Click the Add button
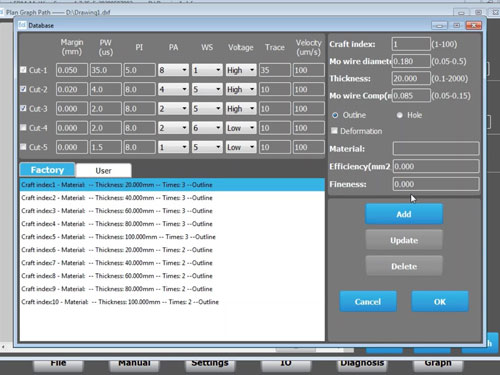Screen dimensions: 500x375 pos(404,214)
